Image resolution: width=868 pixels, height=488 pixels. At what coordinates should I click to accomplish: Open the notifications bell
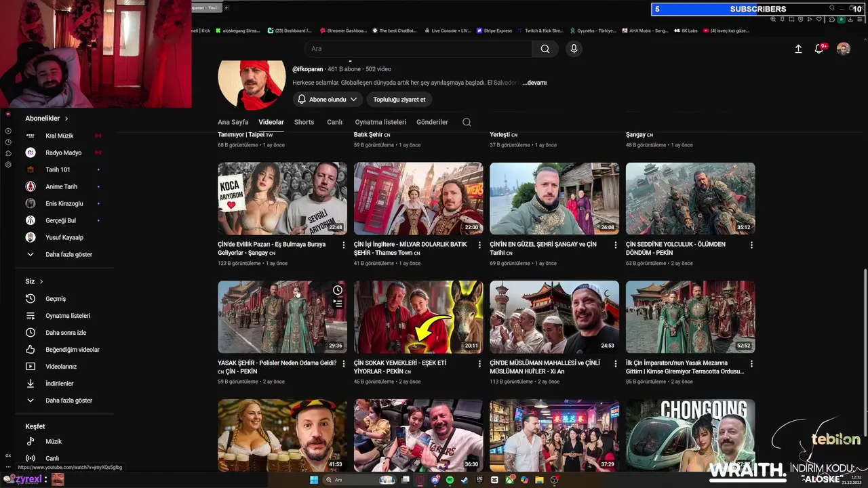point(819,49)
